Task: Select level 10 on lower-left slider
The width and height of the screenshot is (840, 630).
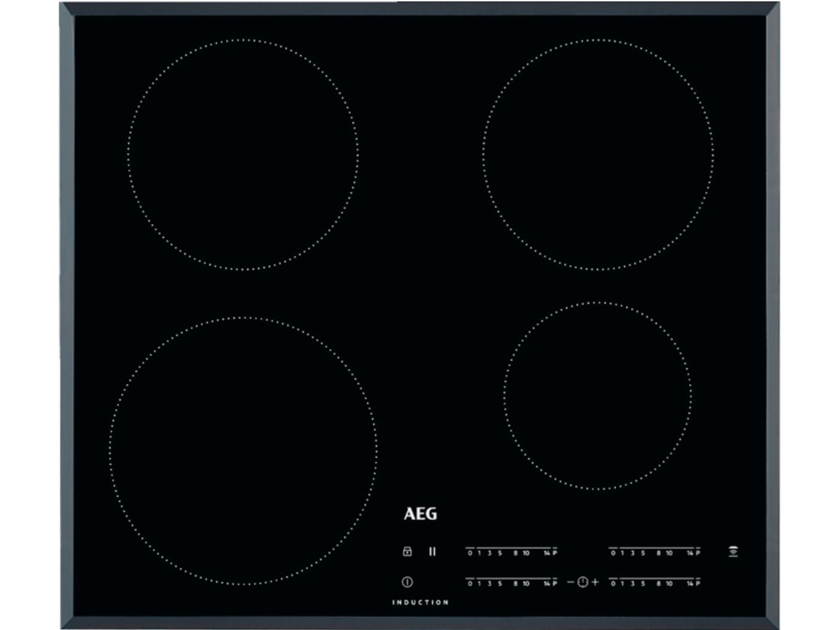Action: click(x=526, y=583)
